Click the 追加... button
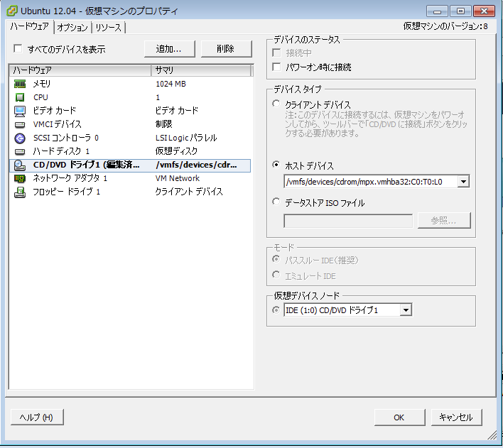 [x=169, y=49]
